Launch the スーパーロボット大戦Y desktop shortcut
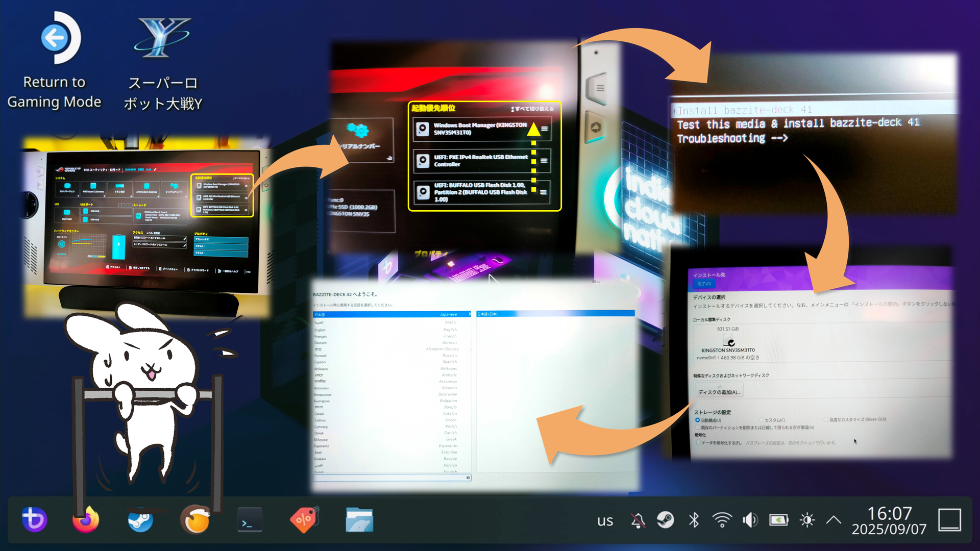Screen dimensions: 980x551 [163, 64]
